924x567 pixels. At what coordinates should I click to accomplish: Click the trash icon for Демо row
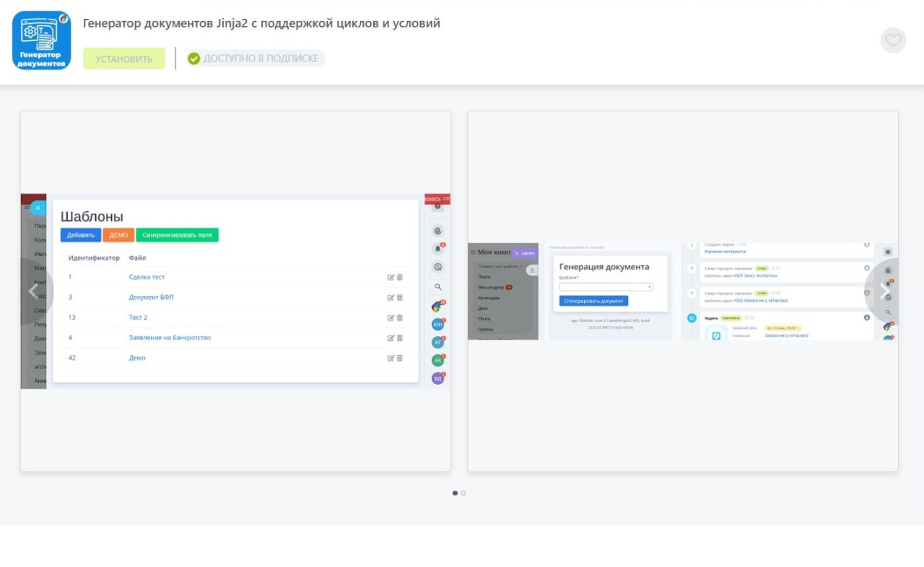400,358
